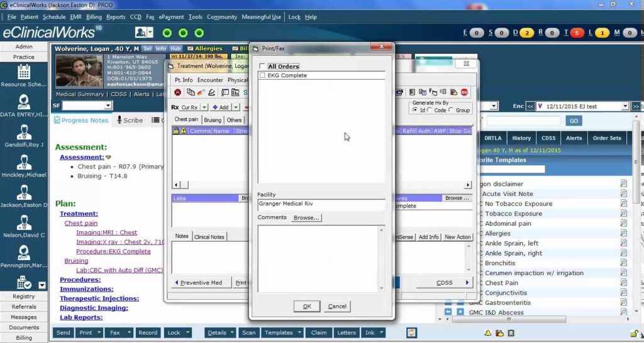This screenshot has width=644, height=343.
Task: Open the DATA ENTRY user icon
Action: pos(24,102)
